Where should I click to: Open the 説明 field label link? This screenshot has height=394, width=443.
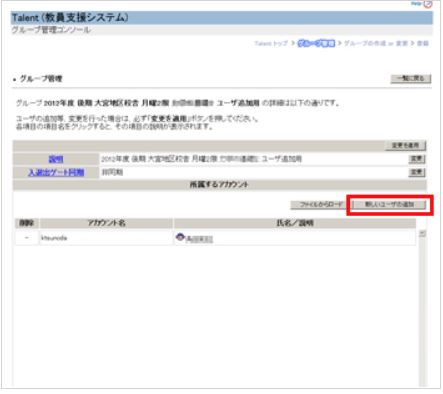pos(56,159)
